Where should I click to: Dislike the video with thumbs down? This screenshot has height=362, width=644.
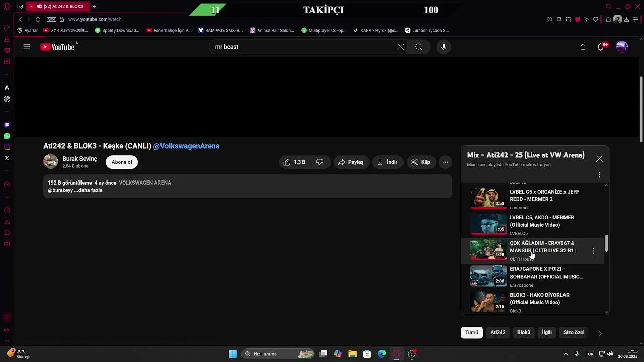[319, 162]
